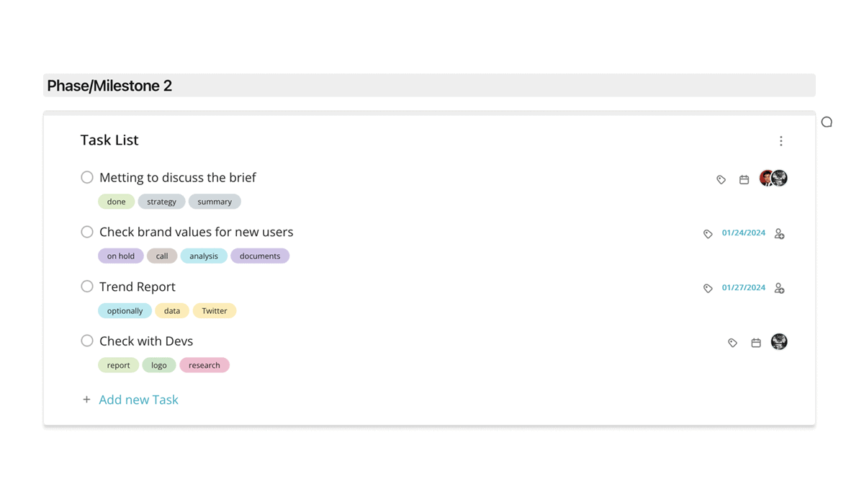Click the tag icon on "Check brand values for new users"
This screenshot has width=864, height=504.
click(x=708, y=233)
